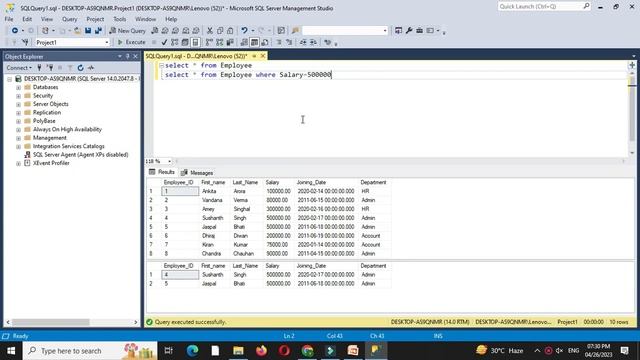Click Decrease Indent icon

(x=303, y=42)
